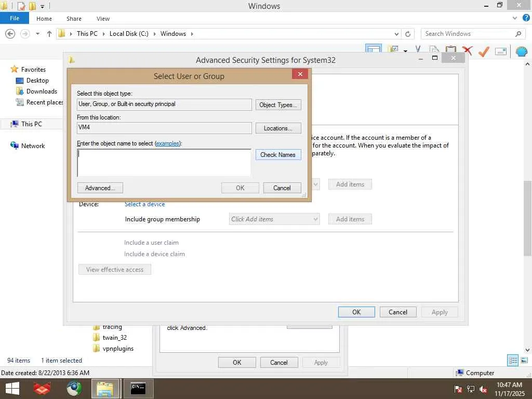Screen dimensions: 532x399
Task: Expand the Windows breadcrumb arrow
Action: tap(192, 34)
